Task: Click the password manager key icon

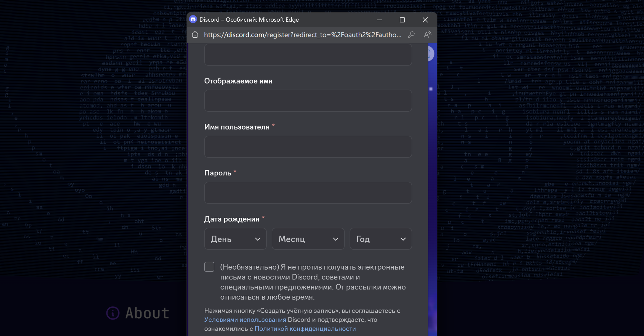Action: (x=411, y=35)
